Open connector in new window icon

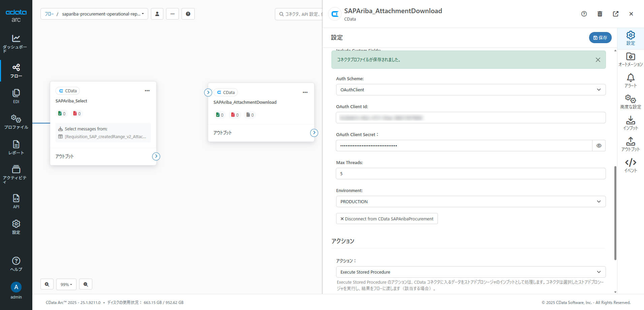tap(616, 14)
